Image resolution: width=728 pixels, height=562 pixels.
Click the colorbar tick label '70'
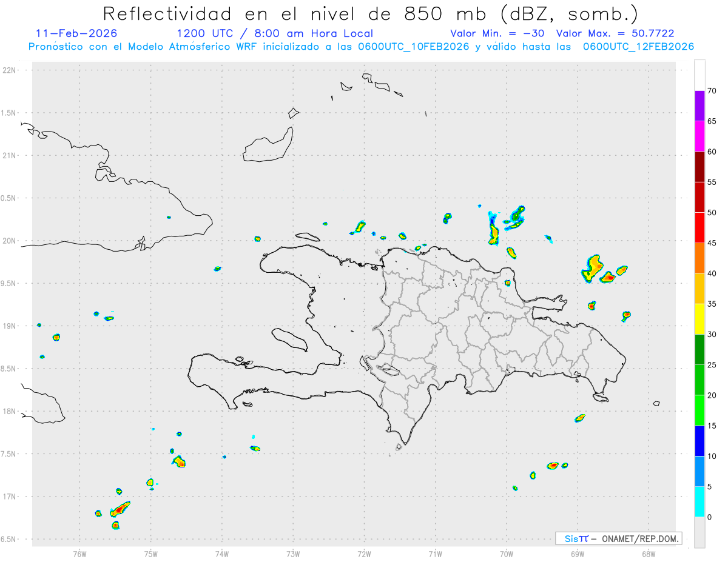pyautogui.click(x=712, y=91)
